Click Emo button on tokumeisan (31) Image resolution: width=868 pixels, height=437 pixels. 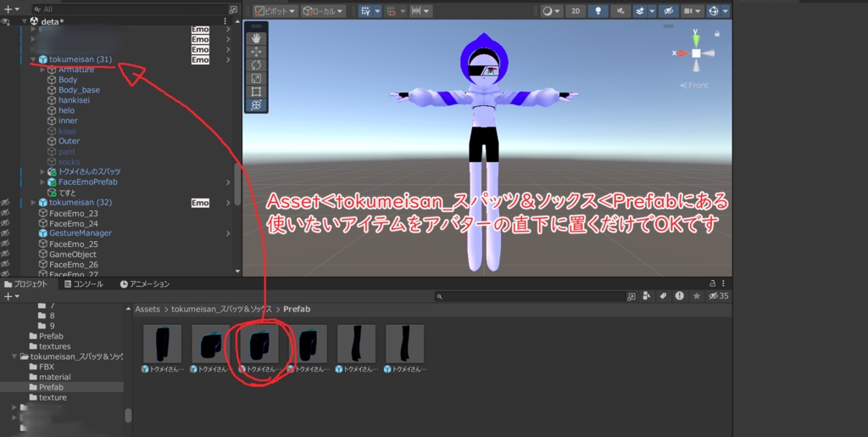[200, 59]
